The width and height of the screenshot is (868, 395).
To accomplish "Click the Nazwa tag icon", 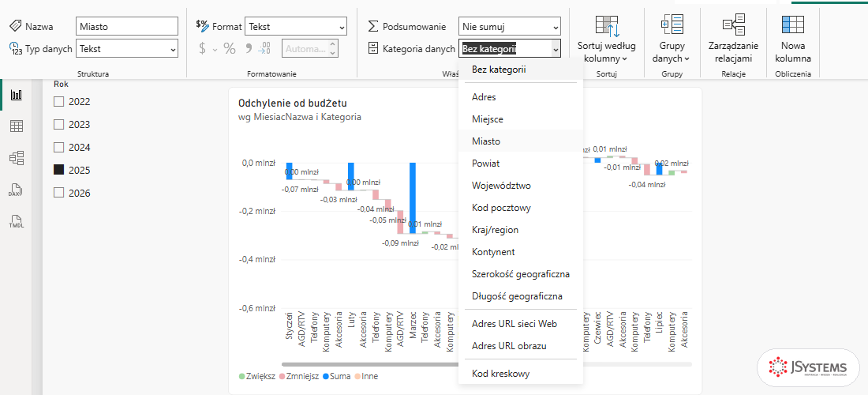I will click(16, 25).
